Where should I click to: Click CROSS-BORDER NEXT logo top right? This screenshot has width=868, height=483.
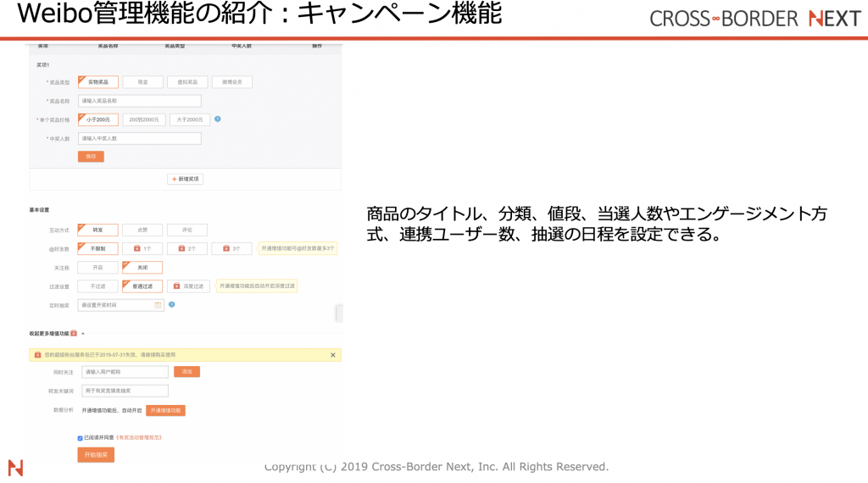(x=755, y=19)
